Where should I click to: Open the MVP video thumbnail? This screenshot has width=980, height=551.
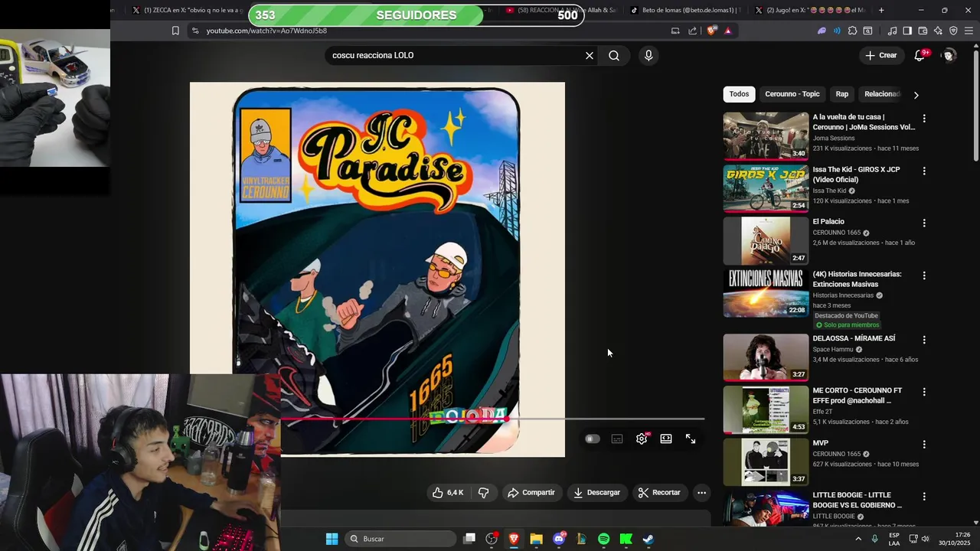click(x=766, y=461)
